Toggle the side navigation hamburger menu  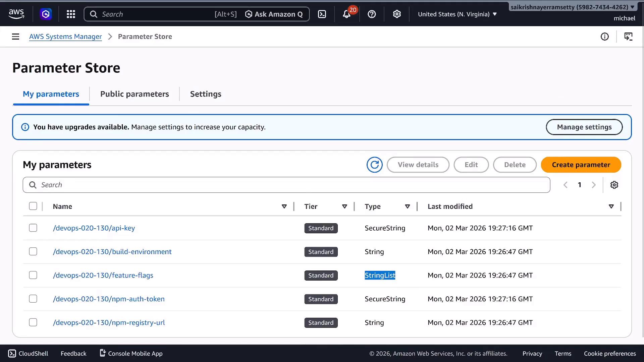[15, 37]
